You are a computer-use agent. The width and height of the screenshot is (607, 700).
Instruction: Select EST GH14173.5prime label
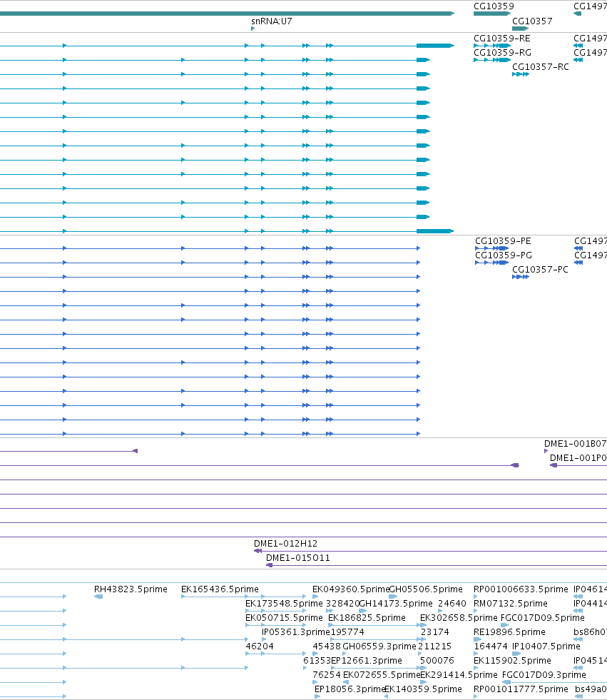(396, 604)
